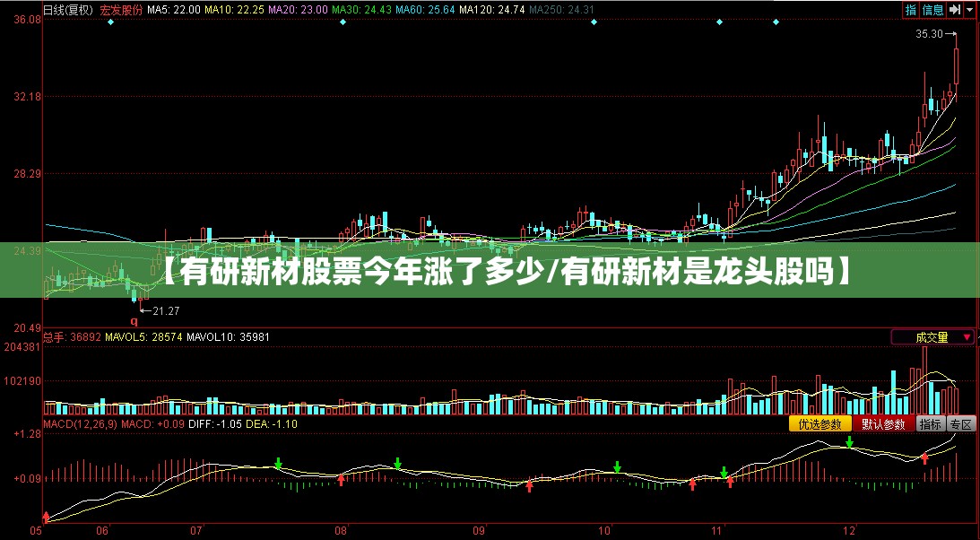Click the 12 month label on time axis
Screen dimensions: 980x540
[849, 532]
